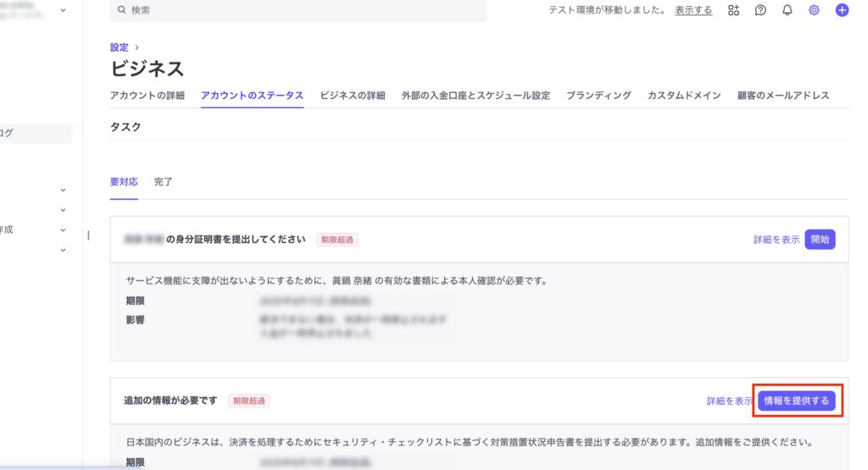Open the notifications bell icon

click(787, 10)
